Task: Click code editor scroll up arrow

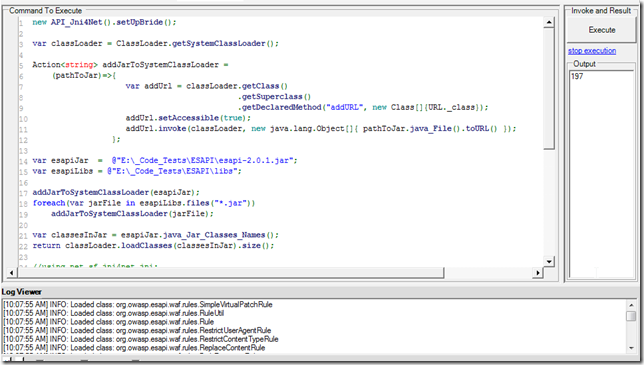Action: (x=549, y=22)
